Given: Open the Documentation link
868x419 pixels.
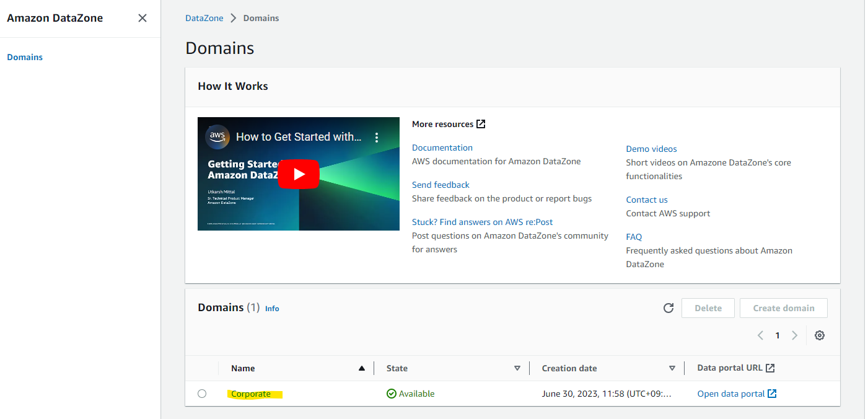Looking at the screenshot, I should (x=442, y=148).
